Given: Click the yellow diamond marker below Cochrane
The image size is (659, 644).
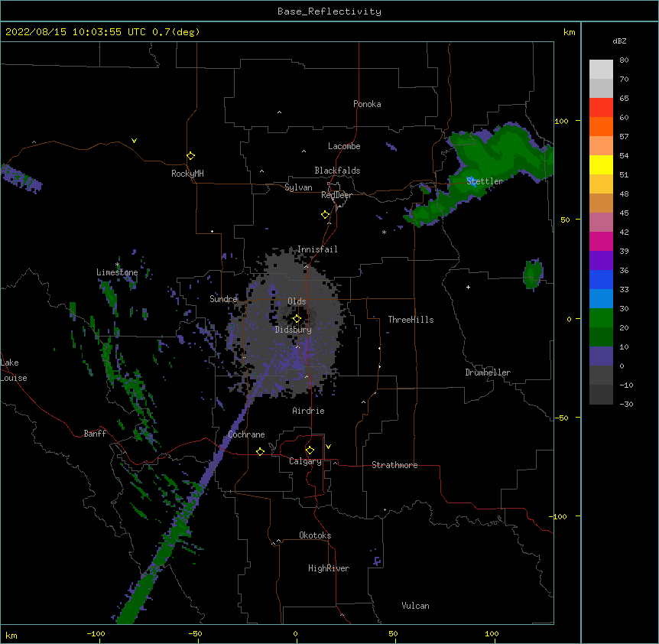Looking at the screenshot, I should point(260,451).
